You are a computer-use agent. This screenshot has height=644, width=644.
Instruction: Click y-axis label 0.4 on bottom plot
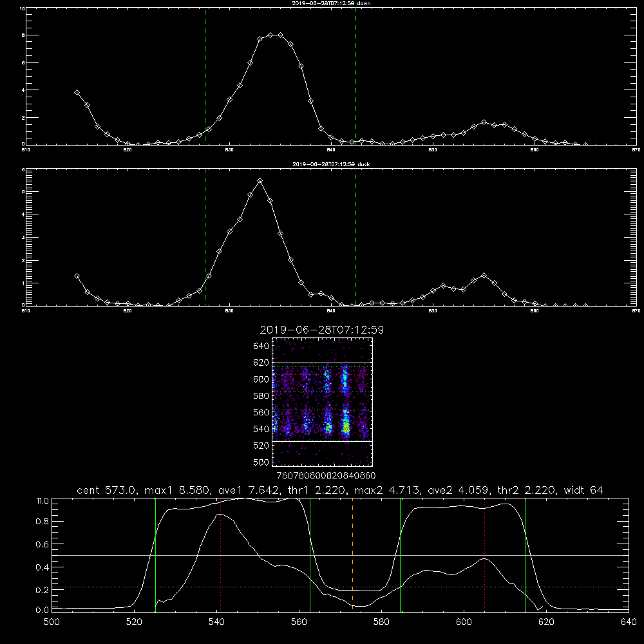[x=42, y=567]
